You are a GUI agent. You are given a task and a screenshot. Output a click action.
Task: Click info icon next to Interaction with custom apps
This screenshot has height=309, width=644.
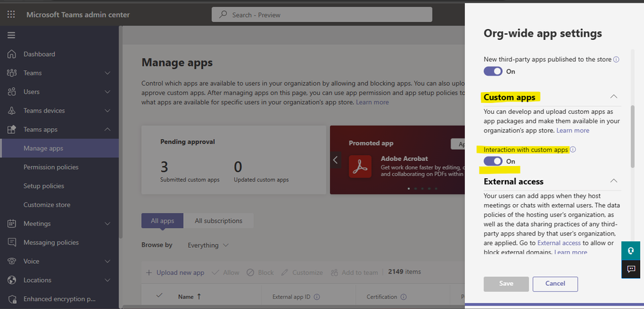pos(573,150)
